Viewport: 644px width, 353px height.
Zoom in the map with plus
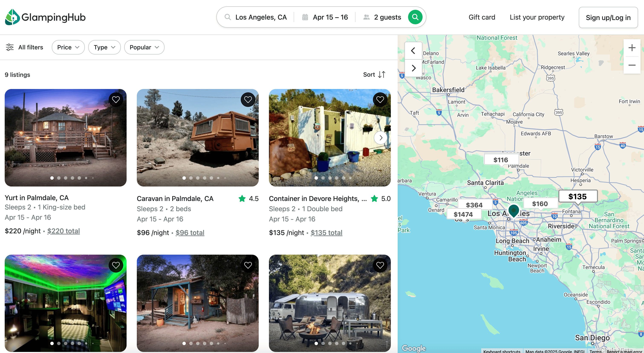click(632, 48)
